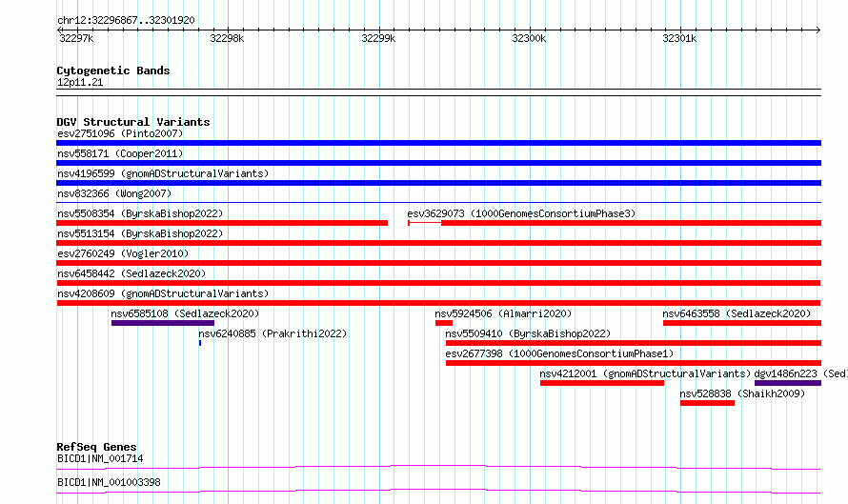
Task: Select the 12p11.21 band label
Action: [x=80, y=82]
